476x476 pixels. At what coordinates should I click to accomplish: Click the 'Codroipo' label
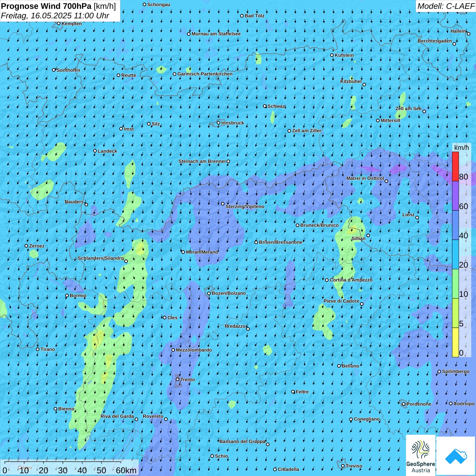(464, 404)
